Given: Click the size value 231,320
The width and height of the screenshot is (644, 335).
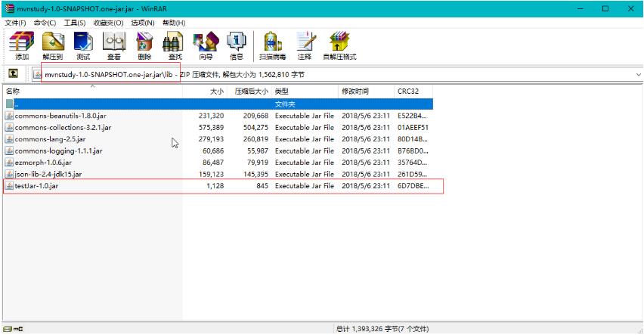Looking at the screenshot, I should 211,116.
